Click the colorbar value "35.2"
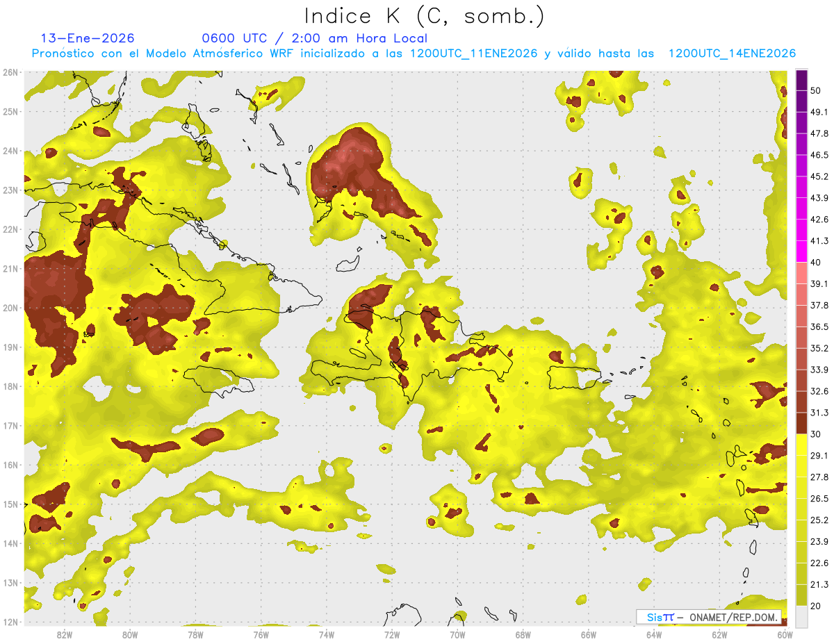 pyautogui.click(x=819, y=349)
